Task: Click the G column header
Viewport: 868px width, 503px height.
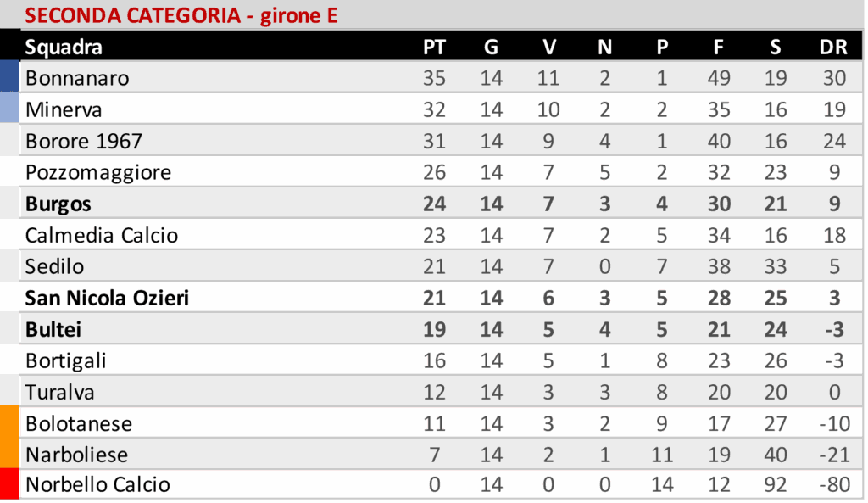Action: (491, 48)
